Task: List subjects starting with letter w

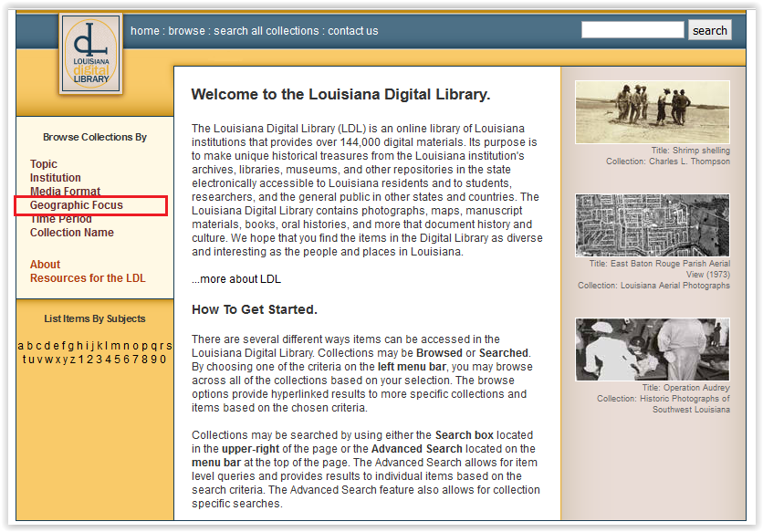Action: coord(49,360)
